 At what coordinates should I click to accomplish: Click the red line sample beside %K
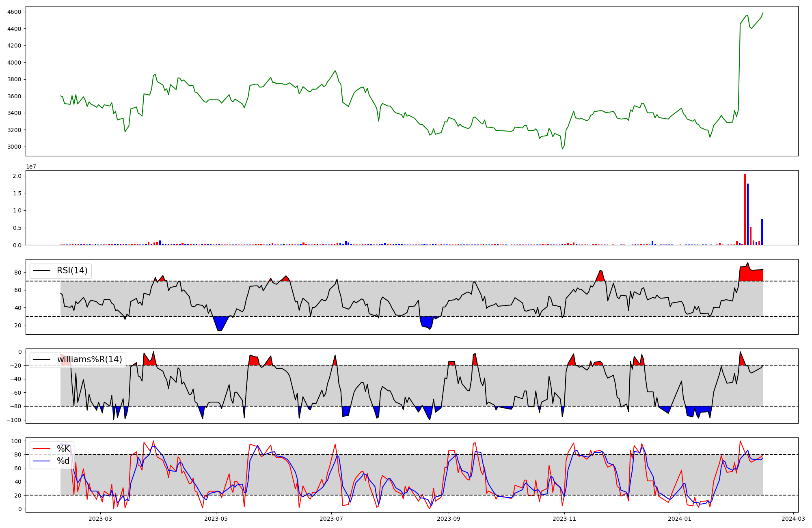(41, 449)
